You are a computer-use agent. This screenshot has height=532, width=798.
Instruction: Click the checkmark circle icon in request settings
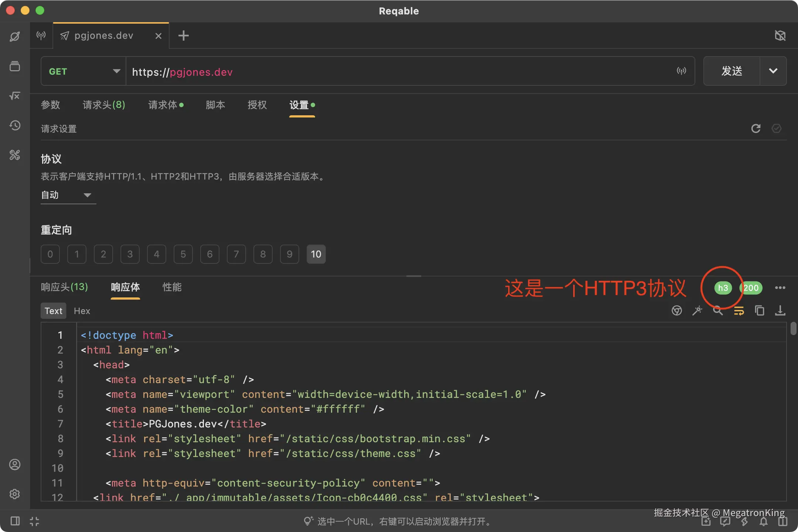(777, 128)
